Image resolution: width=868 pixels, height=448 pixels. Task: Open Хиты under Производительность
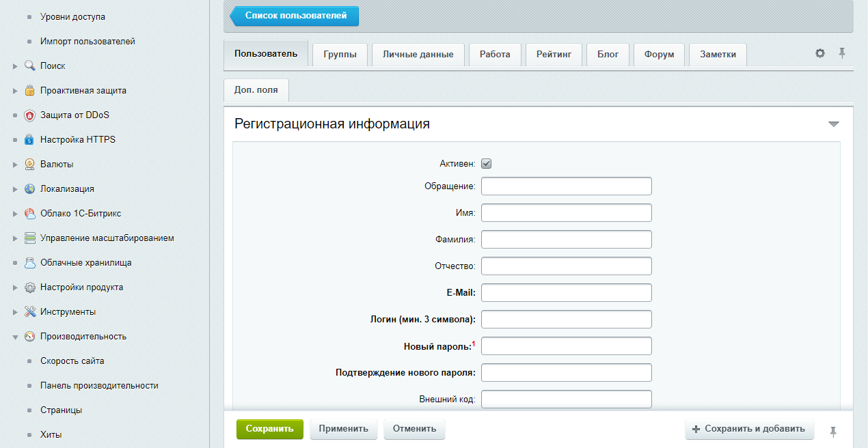coord(51,434)
